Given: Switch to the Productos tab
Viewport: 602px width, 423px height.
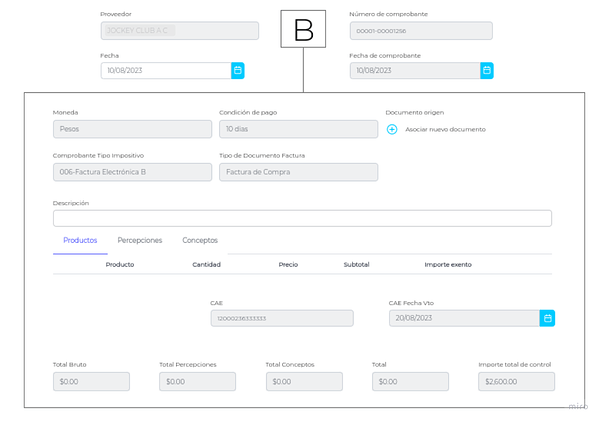Looking at the screenshot, I should coord(80,240).
